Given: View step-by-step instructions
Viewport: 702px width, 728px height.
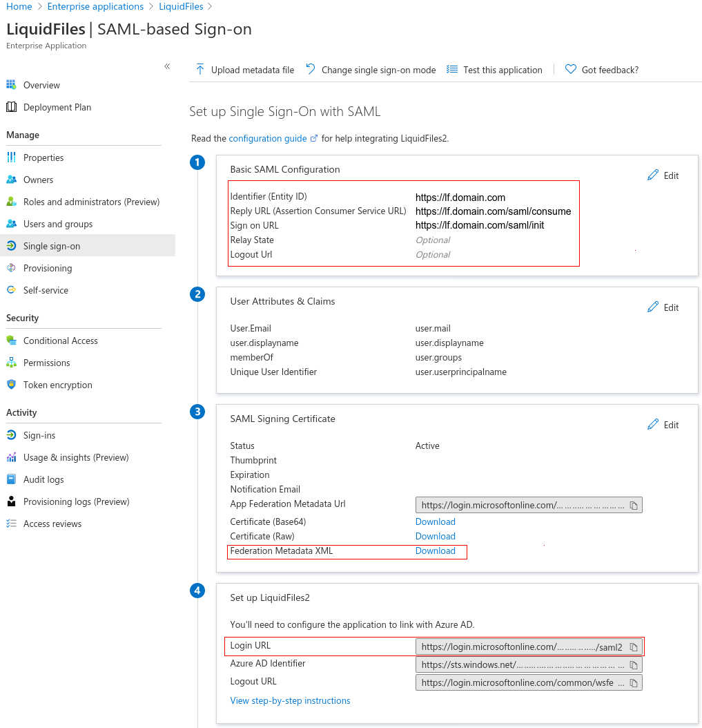Looking at the screenshot, I should point(290,700).
